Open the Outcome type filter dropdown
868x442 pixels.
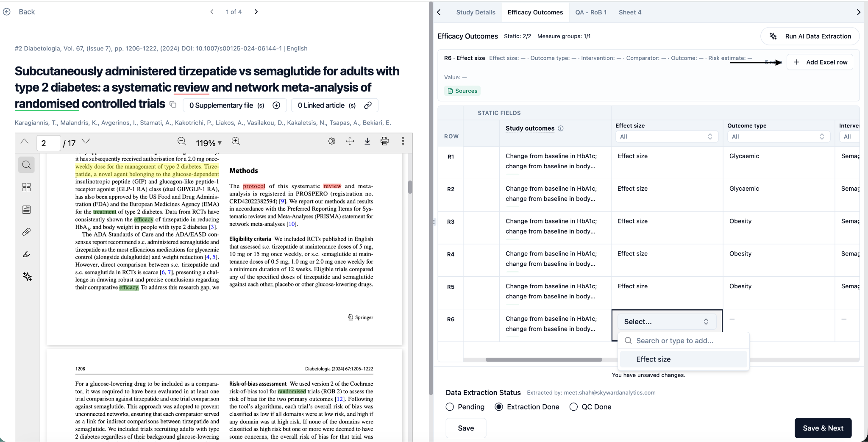coord(778,136)
